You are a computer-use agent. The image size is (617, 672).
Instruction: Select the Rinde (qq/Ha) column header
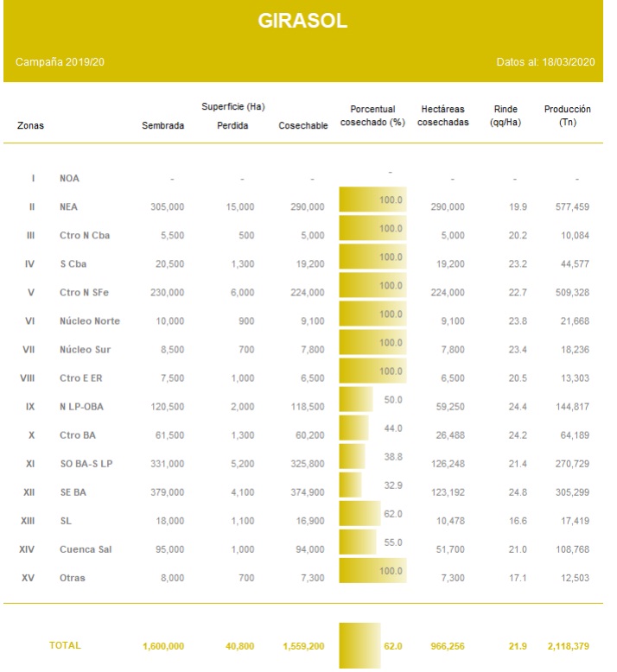[x=506, y=116]
